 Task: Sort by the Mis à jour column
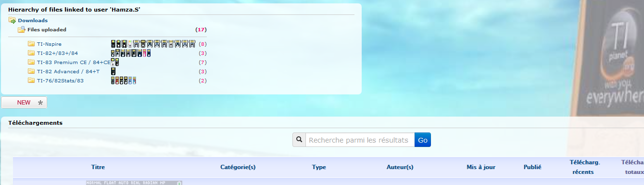click(x=481, y=167)
